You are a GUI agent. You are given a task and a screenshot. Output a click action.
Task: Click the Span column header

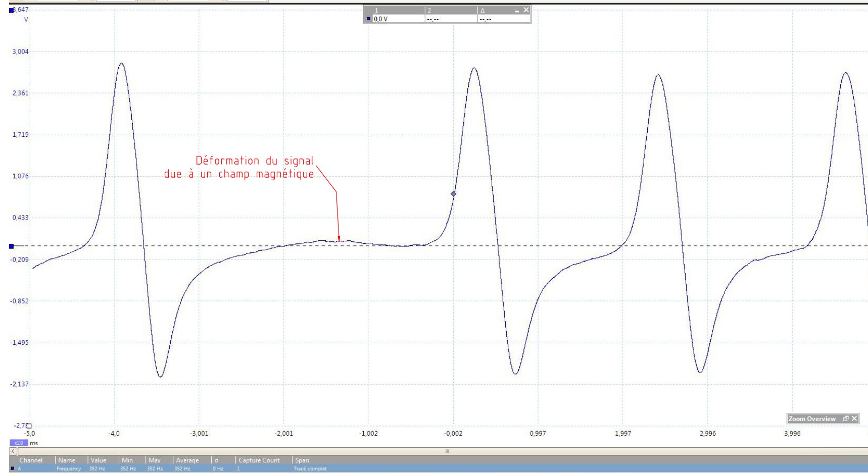click(302, 460)
